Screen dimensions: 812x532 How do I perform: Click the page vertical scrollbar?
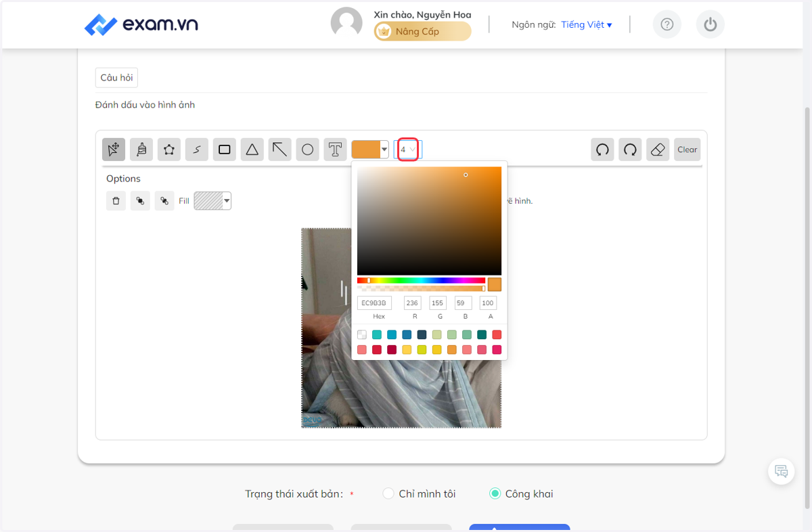807,308
